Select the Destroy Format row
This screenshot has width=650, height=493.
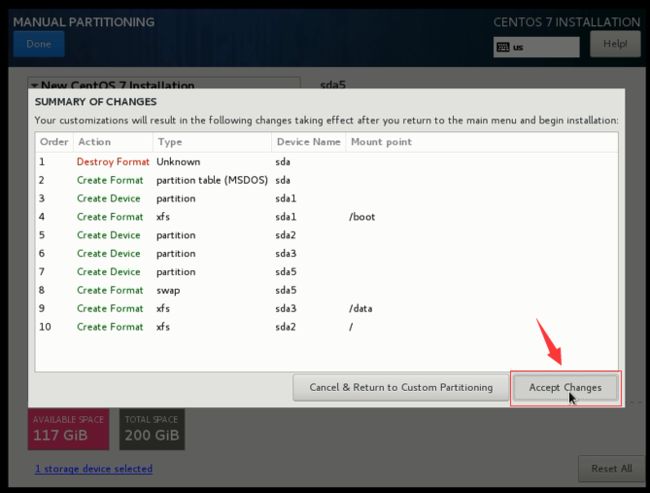326,162
